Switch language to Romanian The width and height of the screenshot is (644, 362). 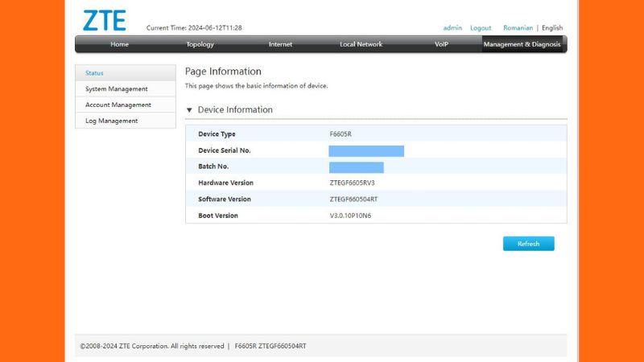pyautogui.click(x=518, y=28)
